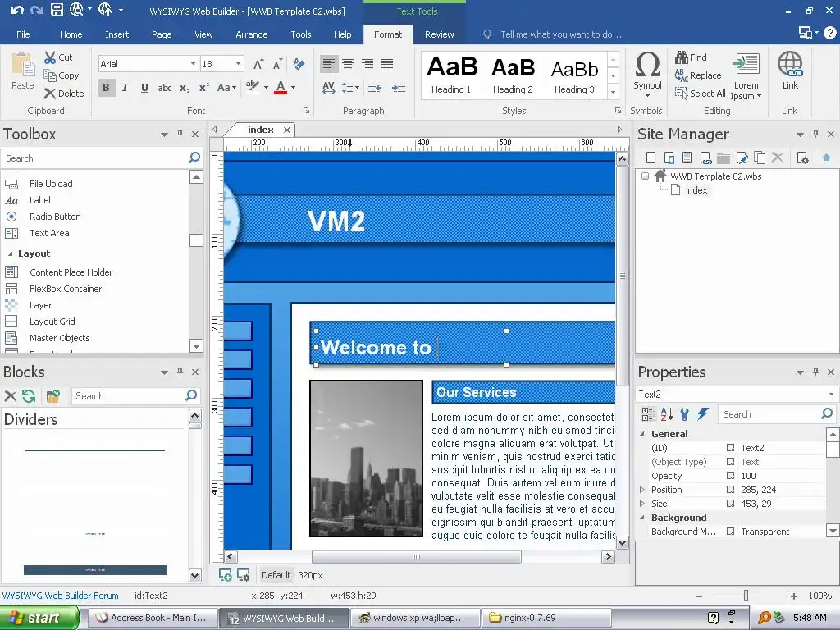Collapse the WWB Template 02.wbs tree node
840x630 pixels.
click(646, 176)
